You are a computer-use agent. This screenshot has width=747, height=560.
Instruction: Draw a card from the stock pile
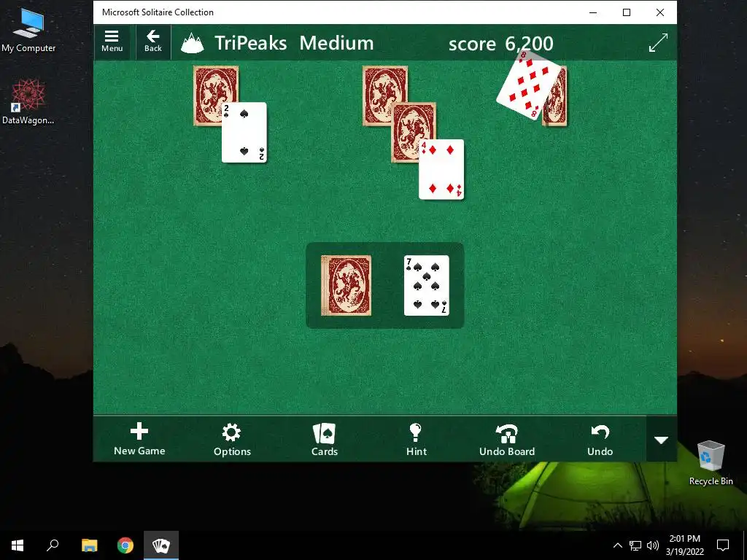(x=347, y=285)
